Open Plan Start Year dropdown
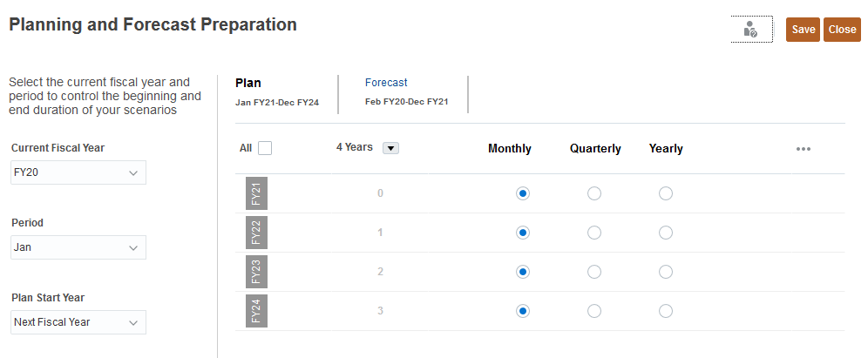Image resolution: width=868 pixels, height=358 pixels. tap(78, 322)
